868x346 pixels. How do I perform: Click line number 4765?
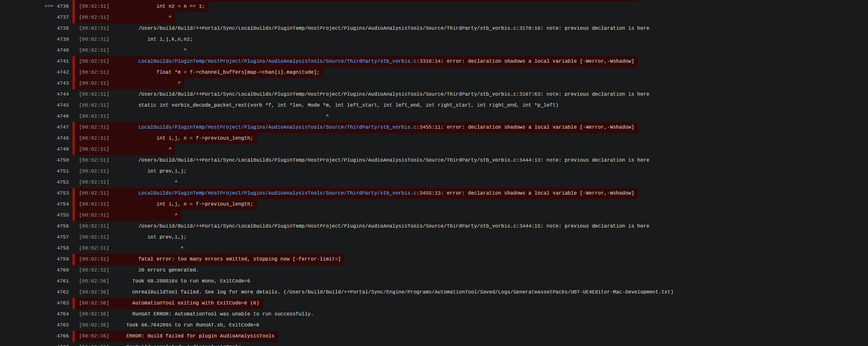[63, 325]
